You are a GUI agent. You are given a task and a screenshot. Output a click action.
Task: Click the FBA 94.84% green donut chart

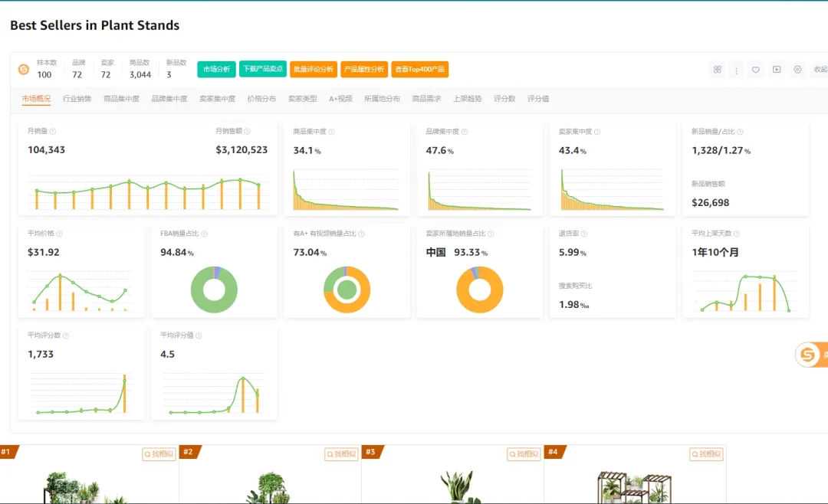coord(214,290)
